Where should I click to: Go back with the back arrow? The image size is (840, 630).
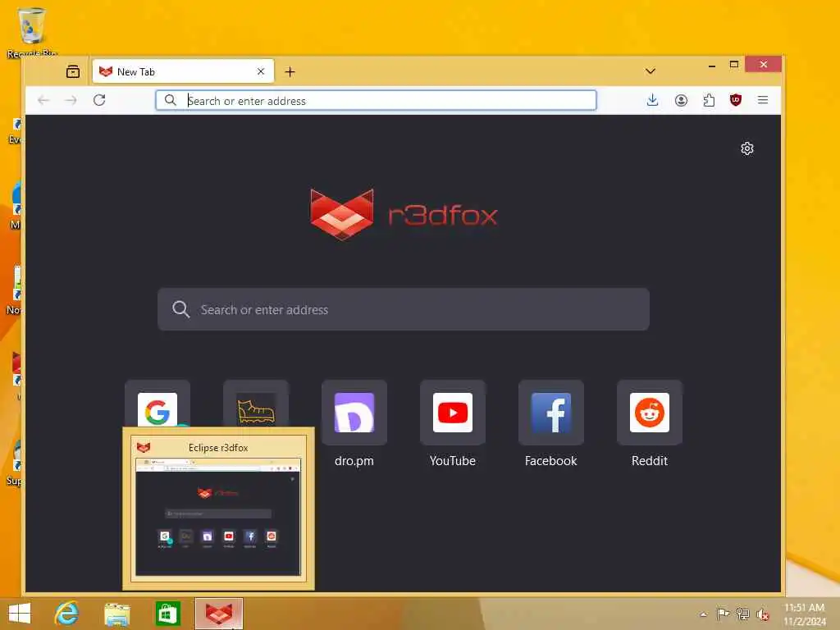(43, 100)
